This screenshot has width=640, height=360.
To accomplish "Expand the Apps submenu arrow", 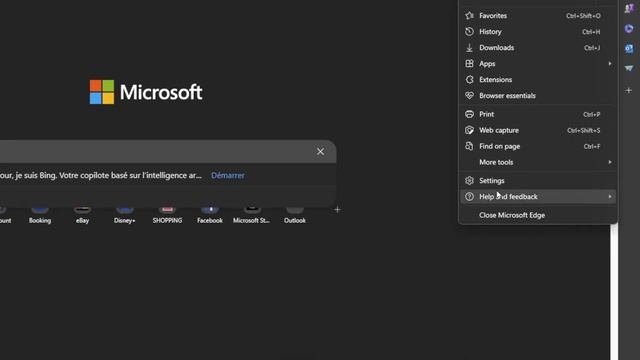I will [x=610, y=64].
